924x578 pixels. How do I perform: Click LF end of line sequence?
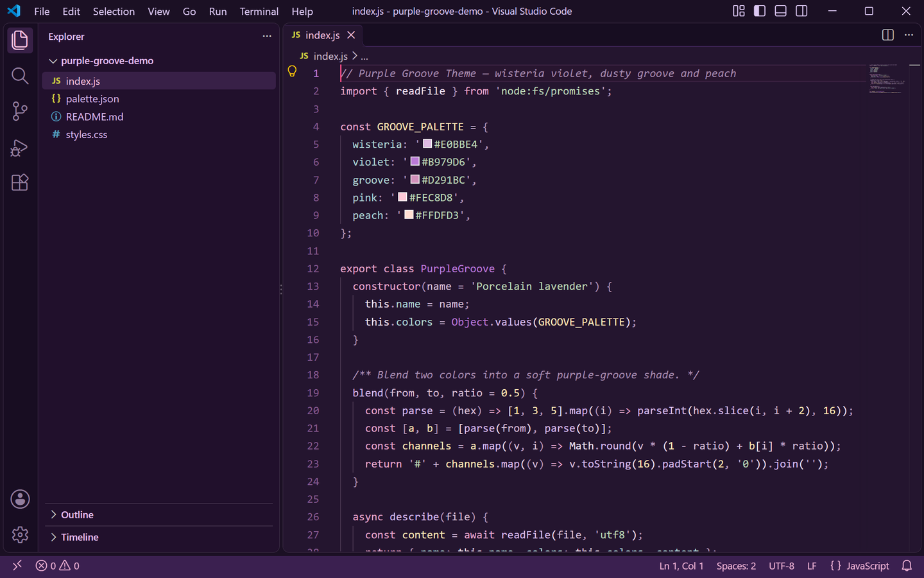[x=812, y=566]
